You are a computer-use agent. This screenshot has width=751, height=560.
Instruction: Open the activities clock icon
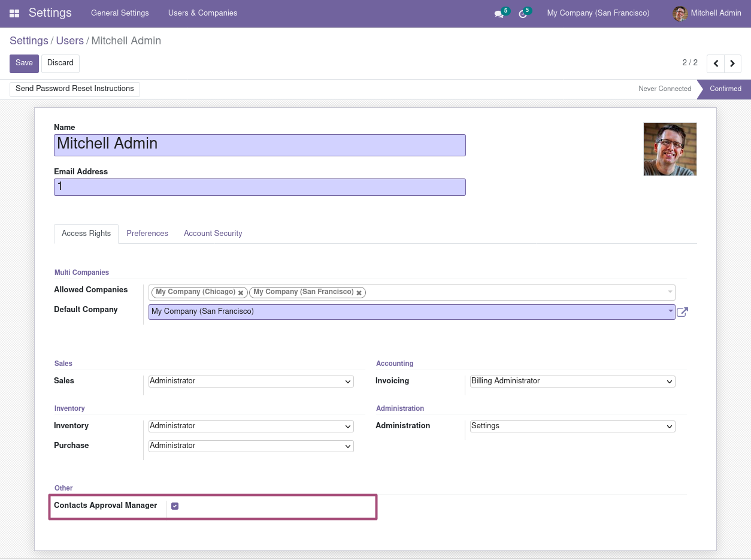522,14
